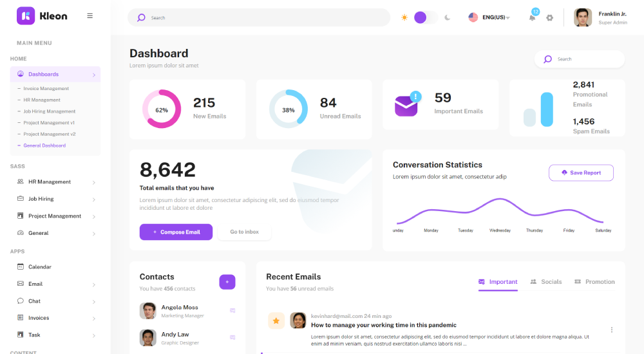644x354 pixels.
Task: Click message icon next to Angela Moss
Action: coord(232,310)
